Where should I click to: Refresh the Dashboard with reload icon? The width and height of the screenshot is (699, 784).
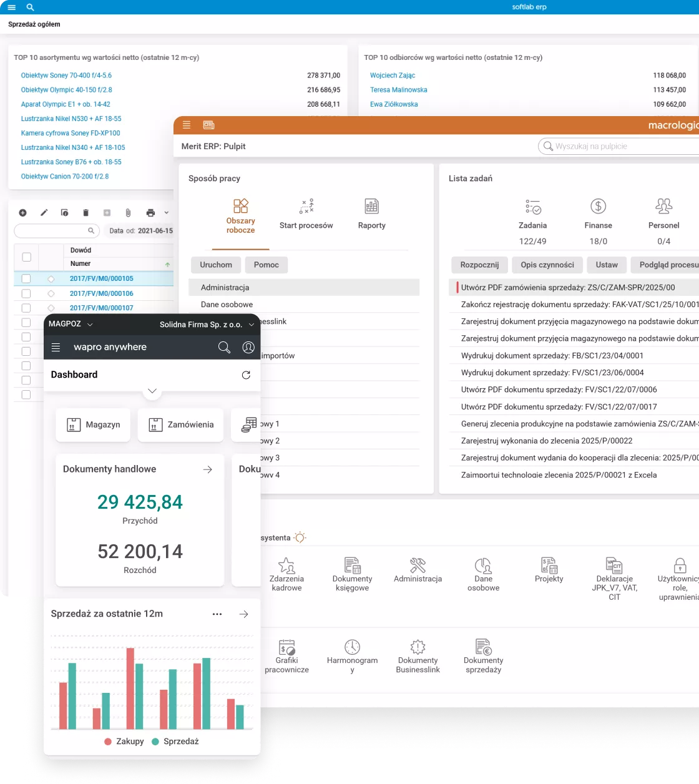[246, 375]
